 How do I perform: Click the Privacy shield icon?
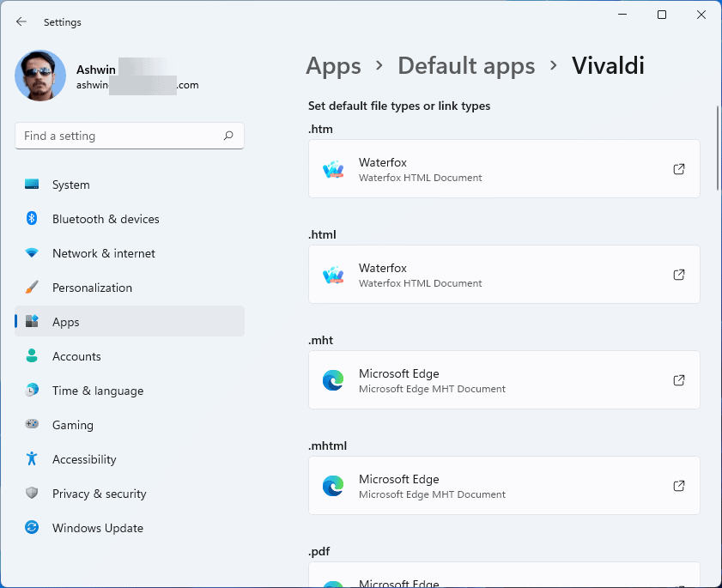point(32,493)
